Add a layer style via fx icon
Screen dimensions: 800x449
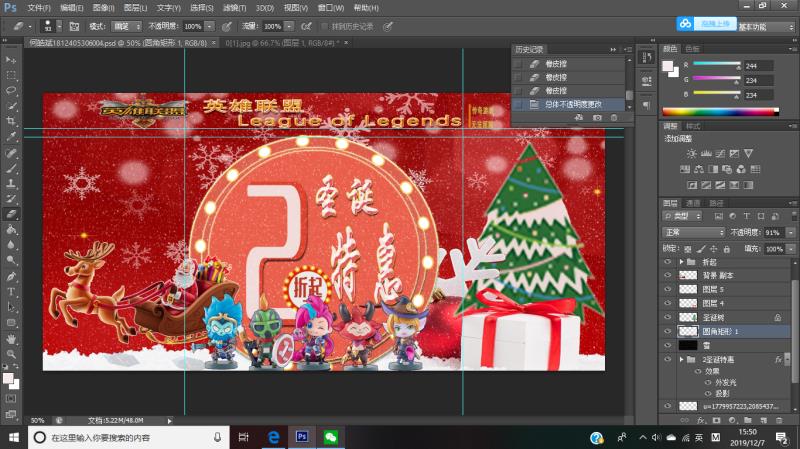(701, 420)
